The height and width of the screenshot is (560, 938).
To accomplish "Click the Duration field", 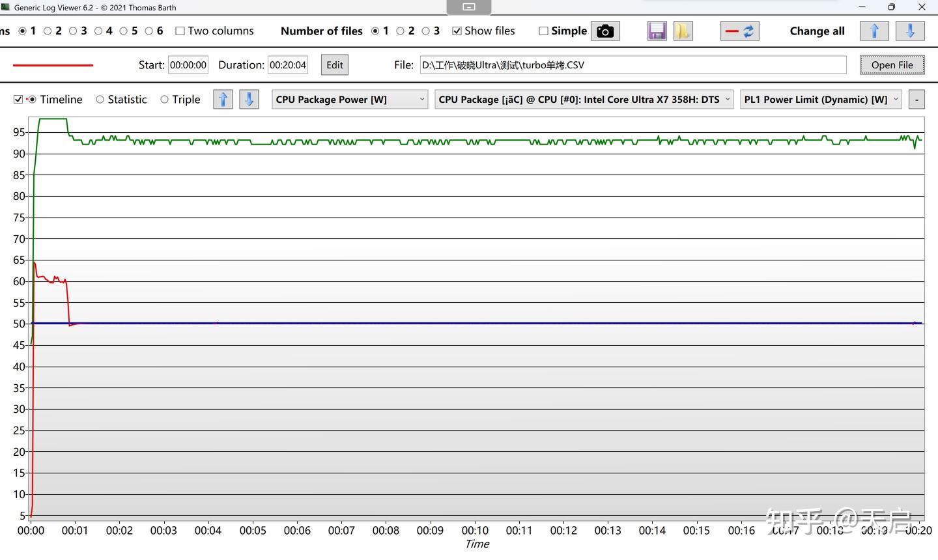I will 288,65.
